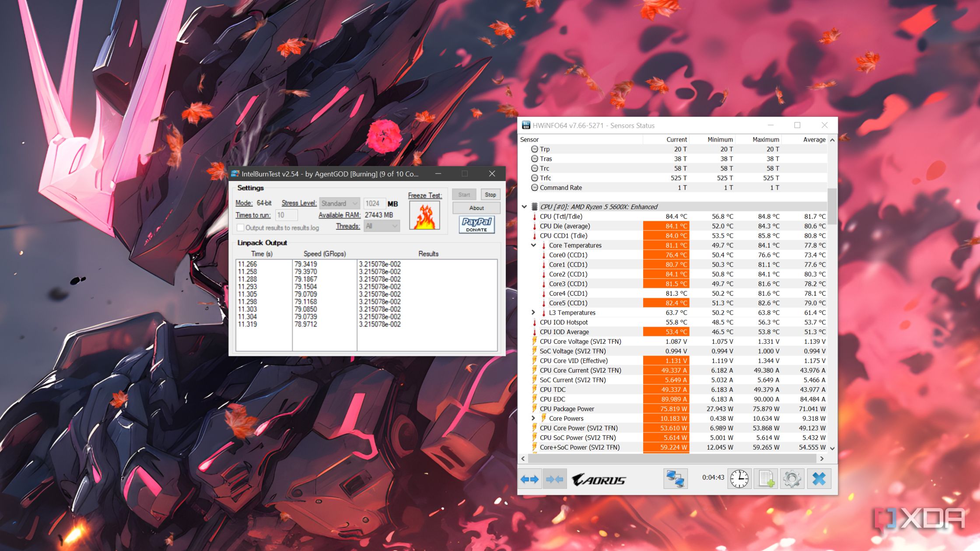The image size is (980, 551).
Task: Click the 11.319 time value in Linpack Output
Action: [247, 324]
